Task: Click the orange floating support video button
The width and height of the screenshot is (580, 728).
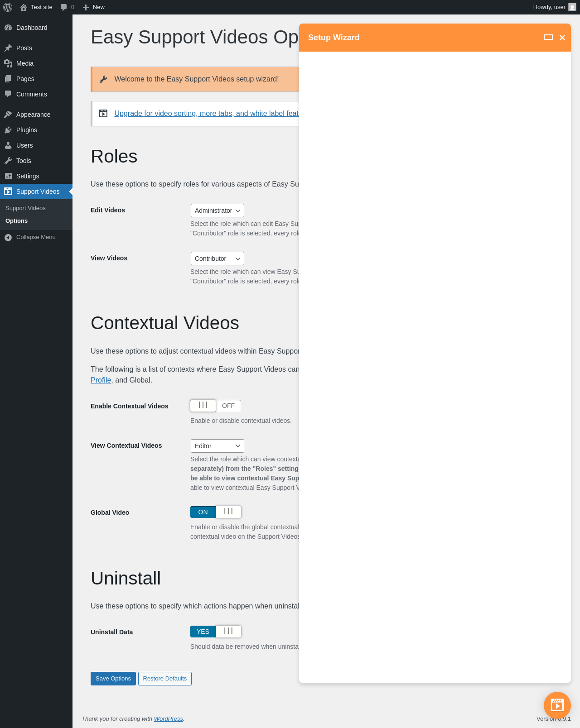Action: (557, 705)
